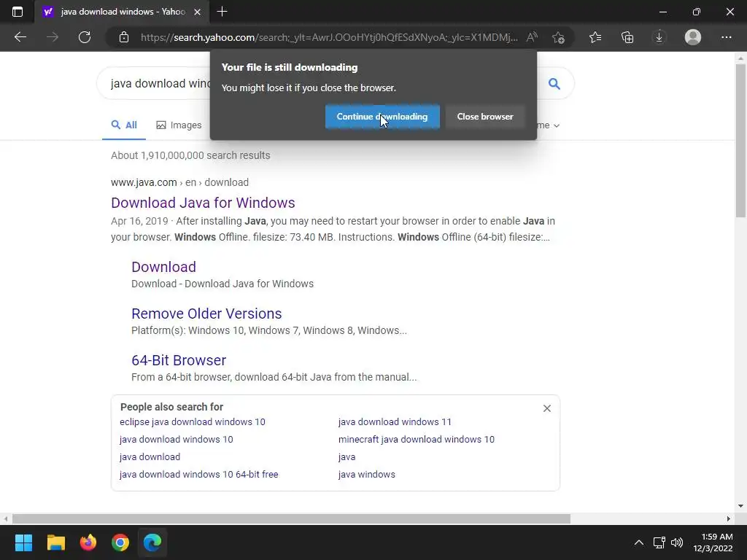Search java download windows 11
This screenshot has height=560, width=747.
395,422
